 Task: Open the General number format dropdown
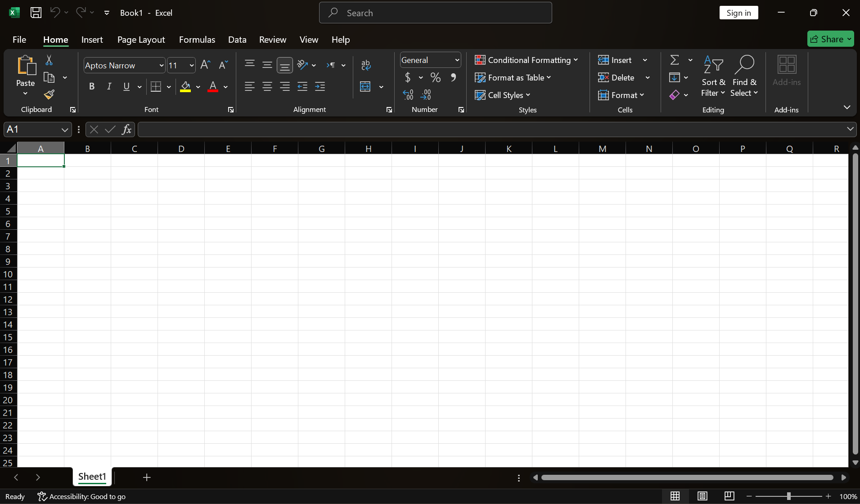click(x=457, y=60)
